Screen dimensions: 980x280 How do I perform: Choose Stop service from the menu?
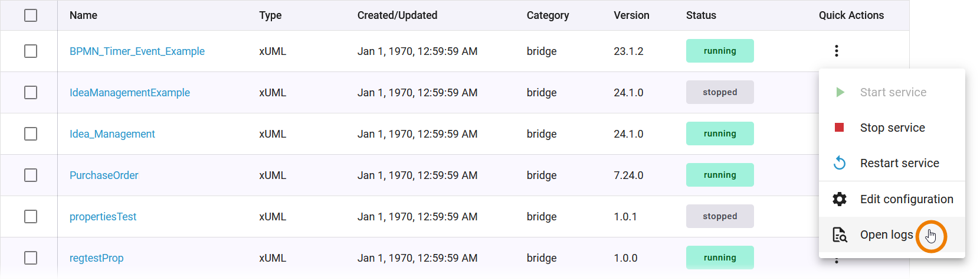tap(892, 128)
